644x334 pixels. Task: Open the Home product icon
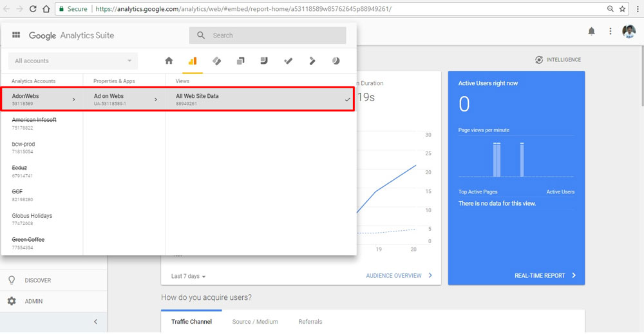click(x=169, y=61)
